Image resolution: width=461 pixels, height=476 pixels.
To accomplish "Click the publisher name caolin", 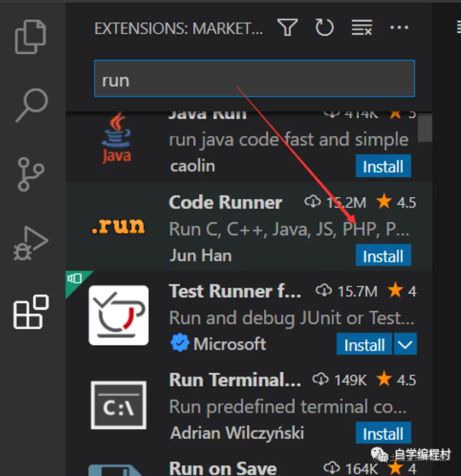I will pyautogui.click(x=192, y=166).
